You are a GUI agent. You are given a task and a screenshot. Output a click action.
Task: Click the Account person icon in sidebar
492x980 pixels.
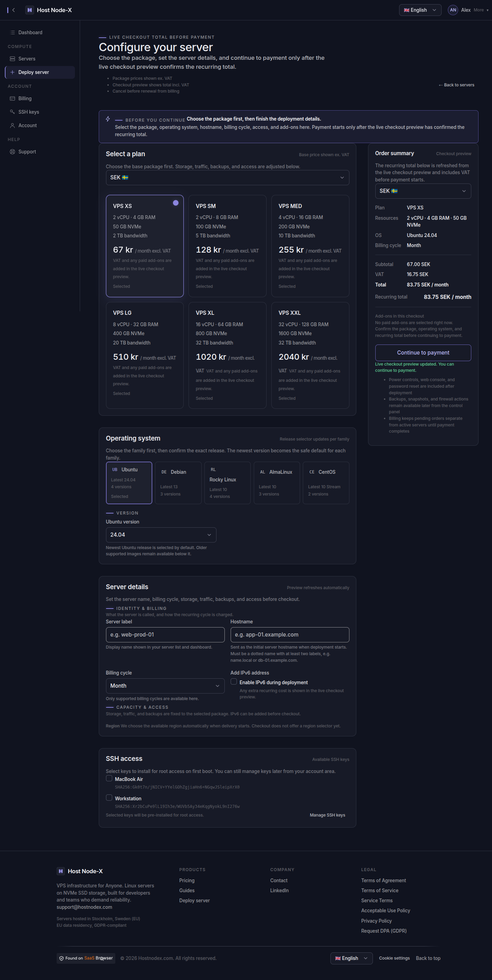point(12,125)
